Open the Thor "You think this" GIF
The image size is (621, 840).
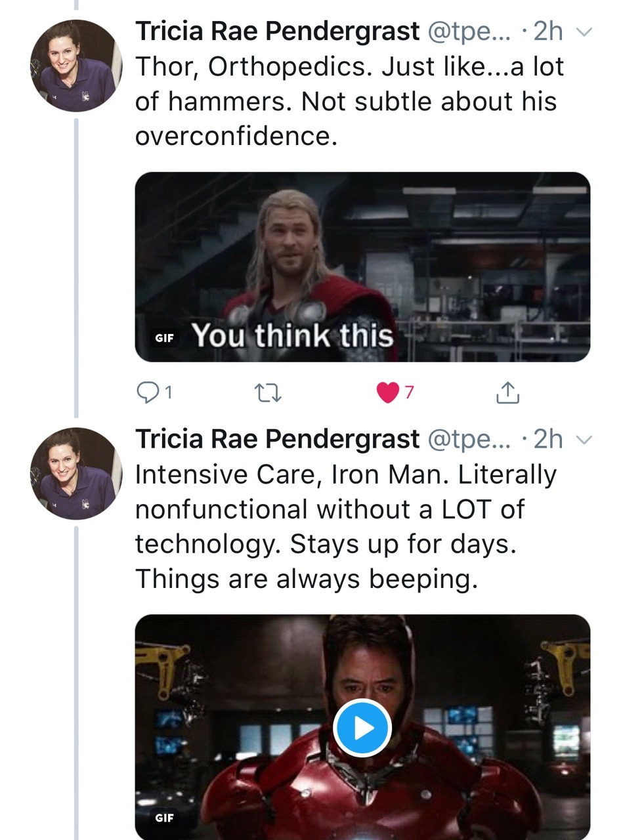[x=362, y=266]
